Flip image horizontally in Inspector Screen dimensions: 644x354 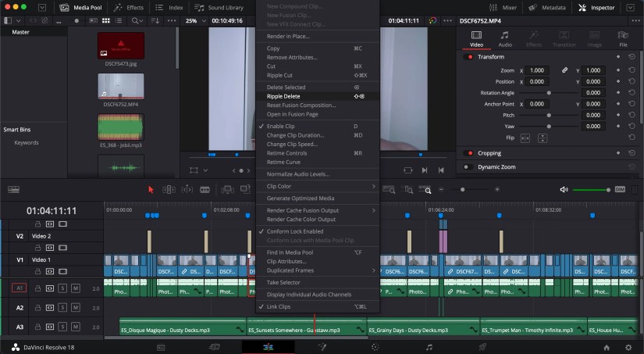point(525,138)
